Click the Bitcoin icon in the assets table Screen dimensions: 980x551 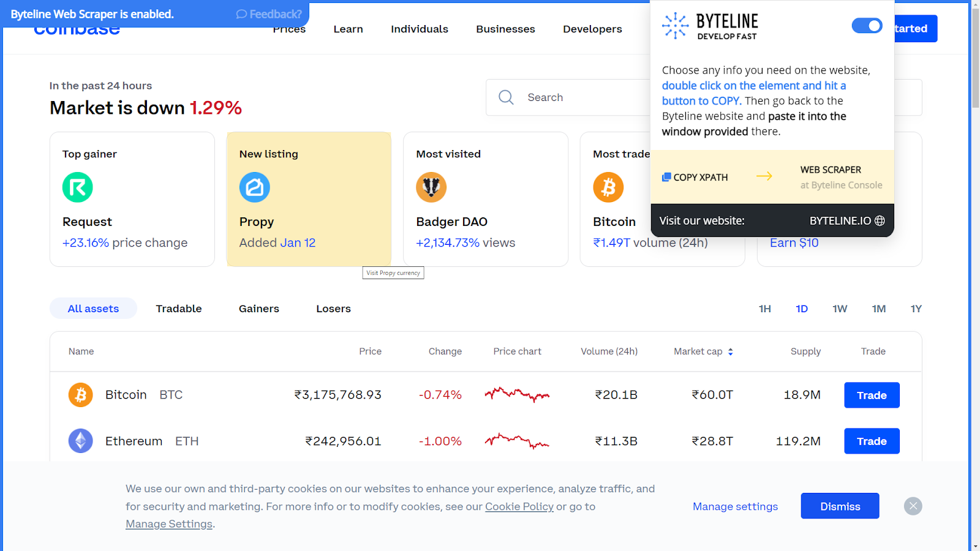click(x=81, y=395)
